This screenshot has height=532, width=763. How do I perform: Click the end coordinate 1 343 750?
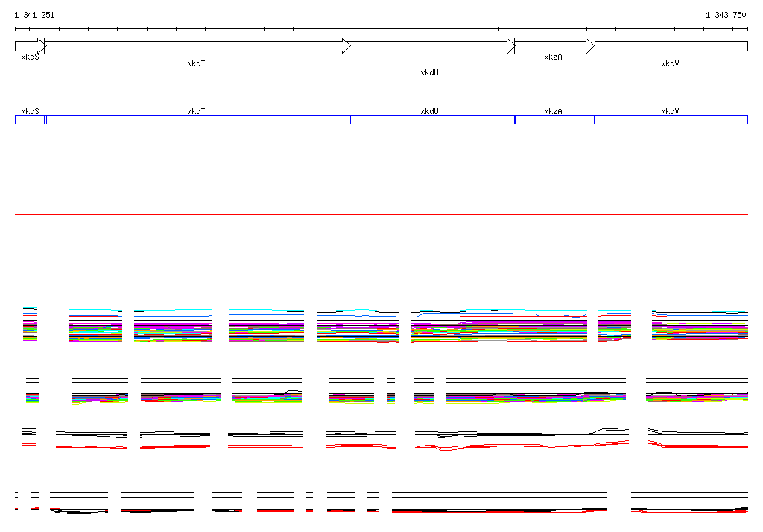point(726,15)
